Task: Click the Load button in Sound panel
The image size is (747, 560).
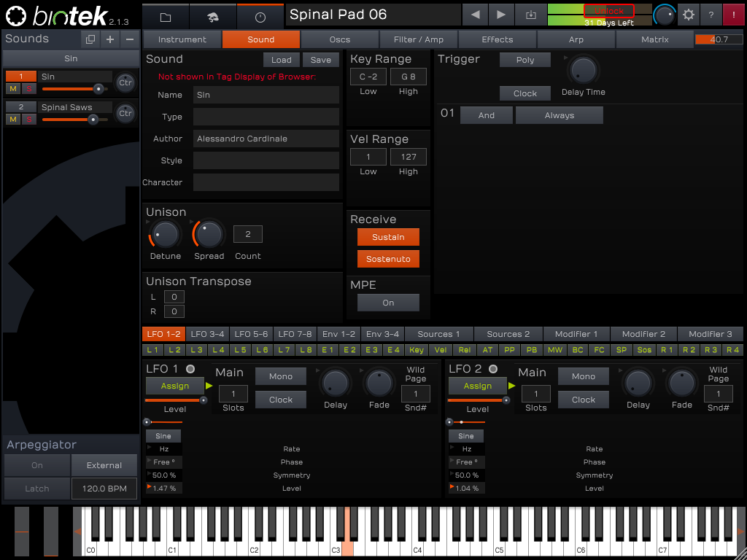Action: 281,60
